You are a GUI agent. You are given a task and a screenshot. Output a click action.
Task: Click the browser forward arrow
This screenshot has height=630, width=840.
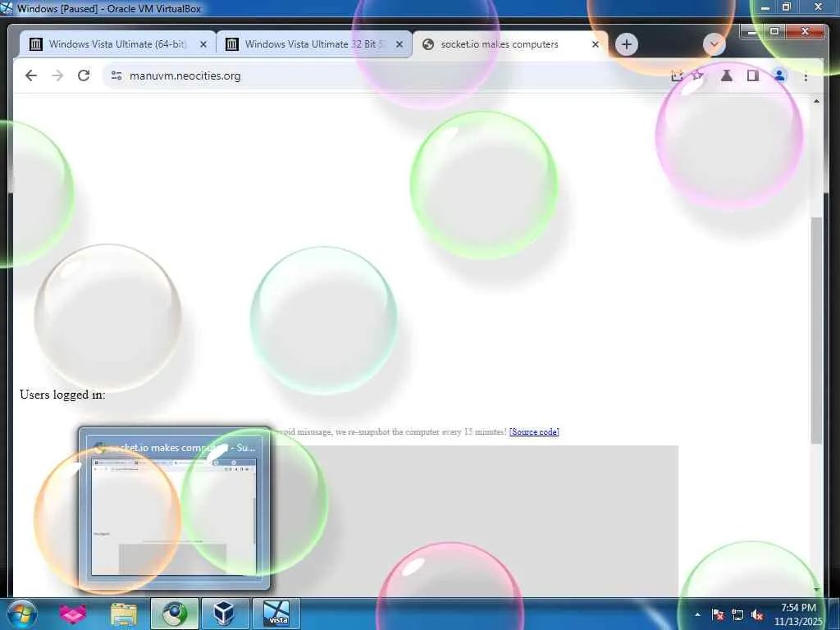tap(57, 75)
